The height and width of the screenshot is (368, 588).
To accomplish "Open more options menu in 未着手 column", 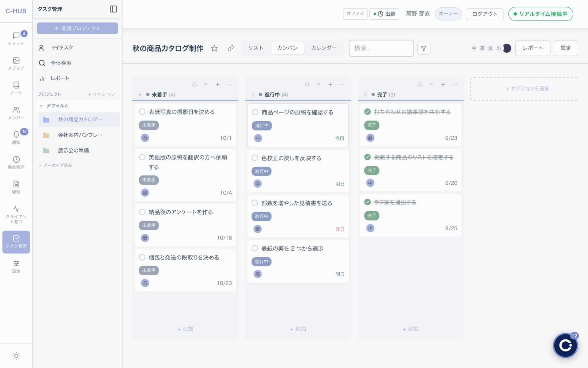I will coord(229,84).
